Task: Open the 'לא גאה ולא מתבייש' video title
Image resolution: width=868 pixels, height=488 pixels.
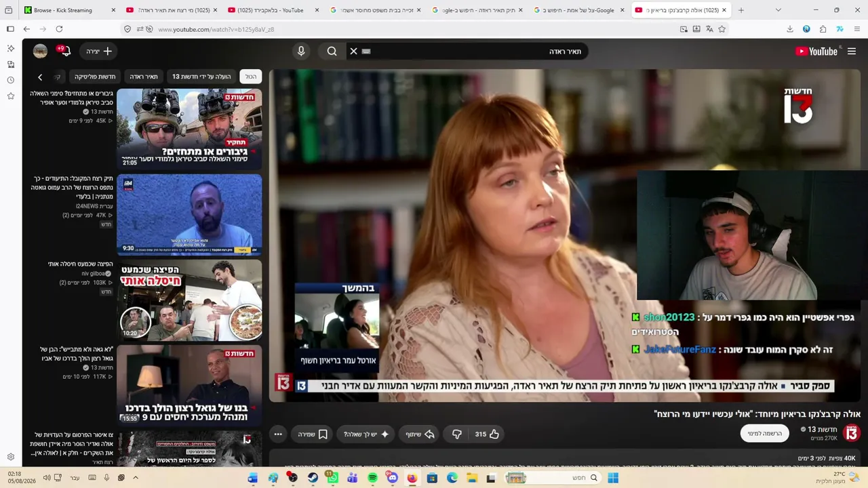Action: point(76,354)
